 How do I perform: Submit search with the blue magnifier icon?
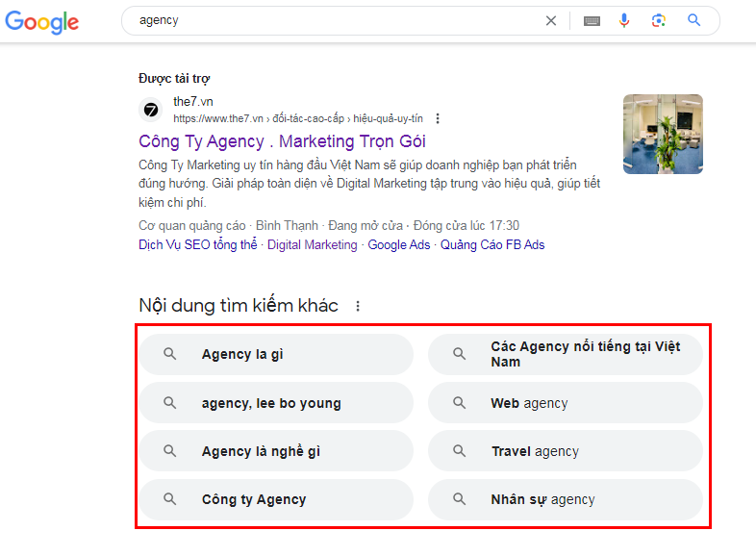(x=693, y=20)
